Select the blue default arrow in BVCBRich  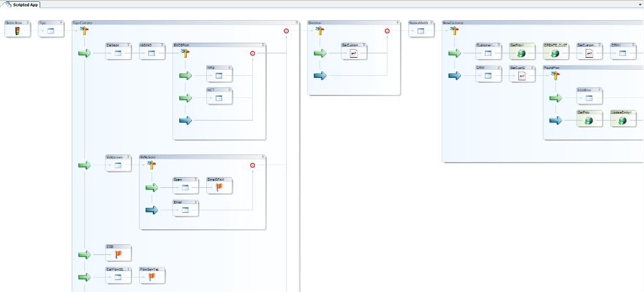pos(186,120)
